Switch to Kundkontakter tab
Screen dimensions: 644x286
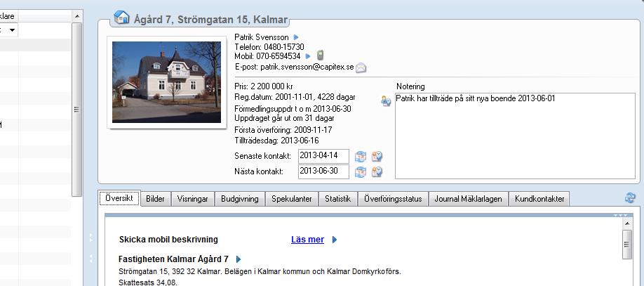tap(539, 199)
